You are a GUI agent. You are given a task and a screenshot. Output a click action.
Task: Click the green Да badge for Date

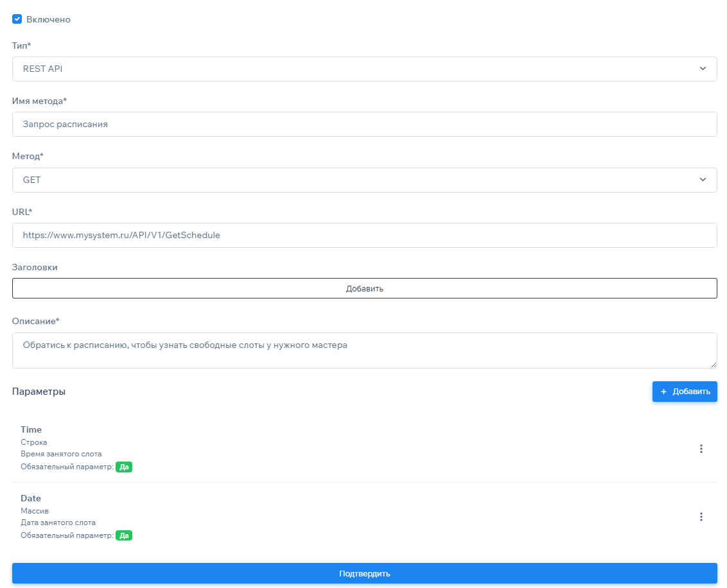tap(124, 535)
